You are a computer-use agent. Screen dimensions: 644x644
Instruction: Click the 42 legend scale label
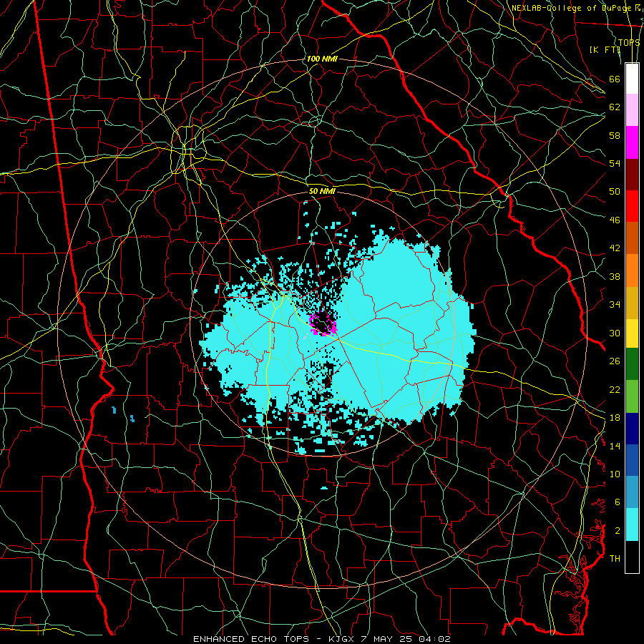(x=615, y=248)
